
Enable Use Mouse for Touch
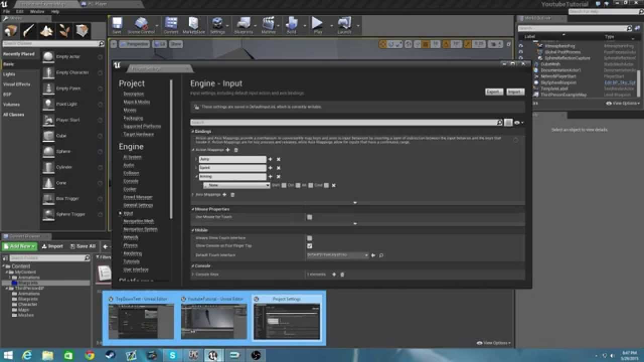click(x=309, y=217)
